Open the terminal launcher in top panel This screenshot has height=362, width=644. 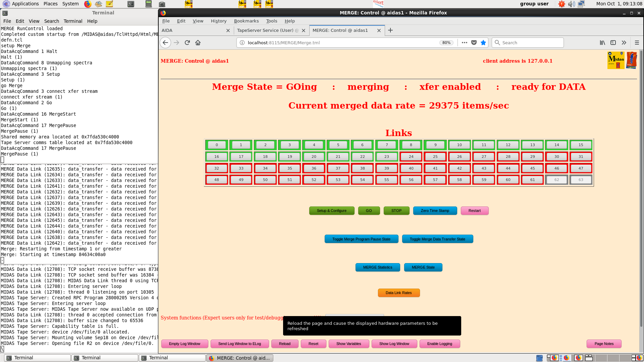pyautogui.click(x=131, y=4)
